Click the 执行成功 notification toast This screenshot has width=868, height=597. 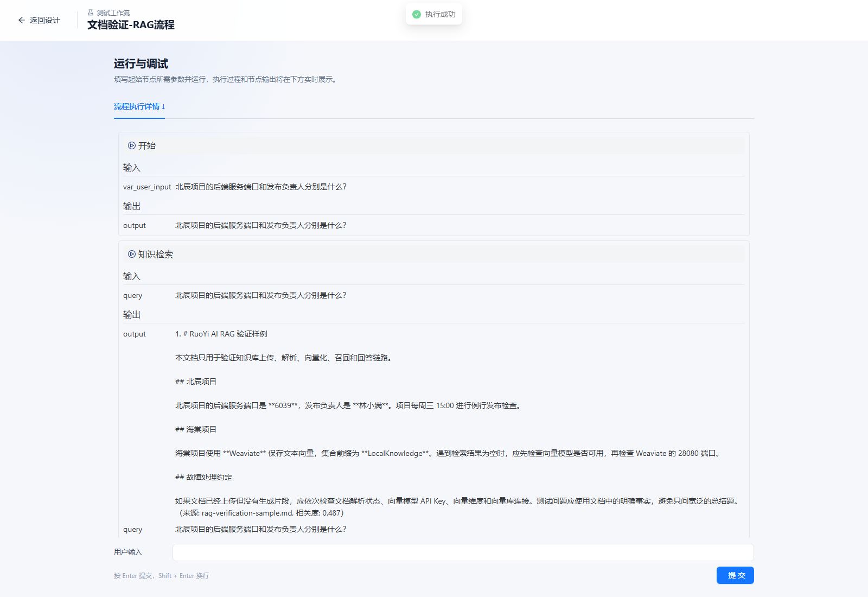(x=434, y=14)
